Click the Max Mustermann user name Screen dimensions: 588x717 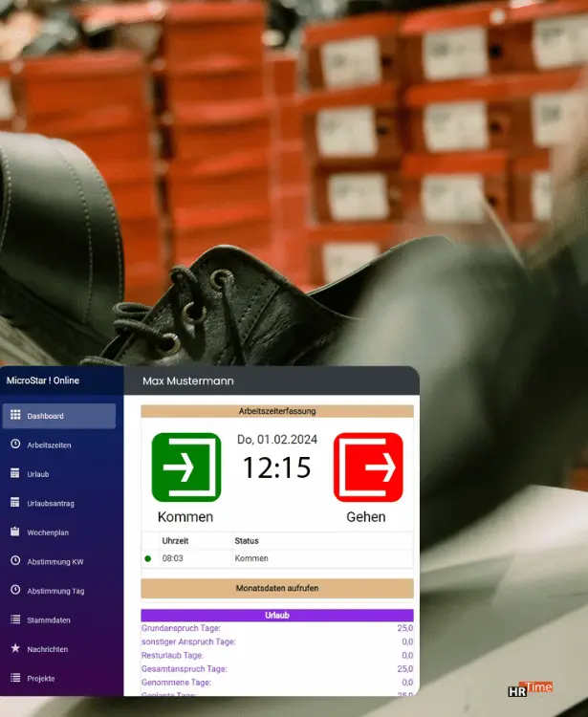tap(188, 380)
